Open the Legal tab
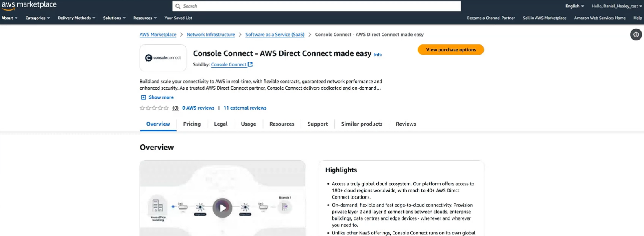 coord(221,124)
